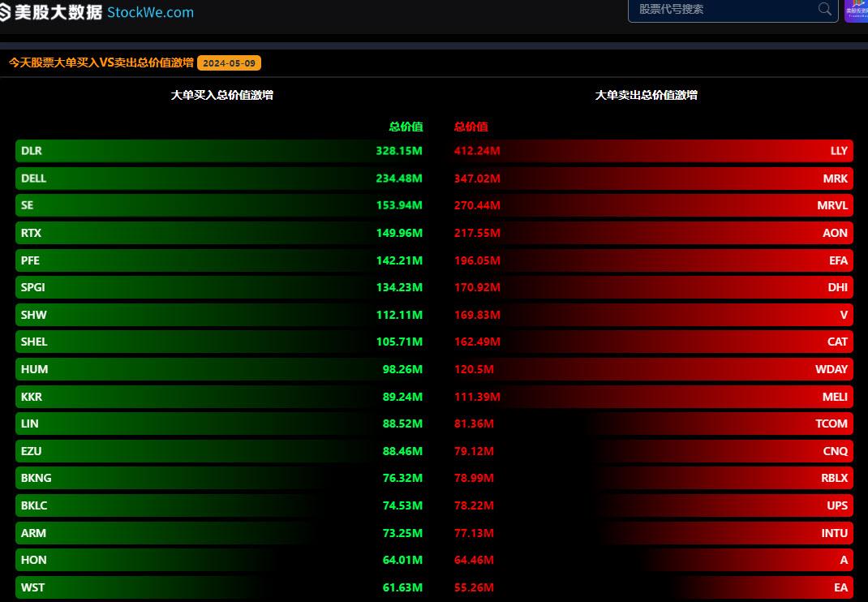Click the page title about large order buy vs sell

tap(101, 62)
